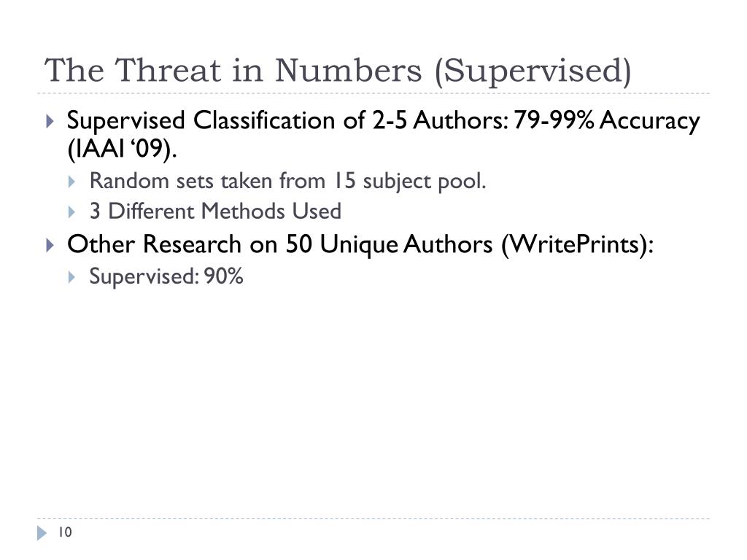Screen dimensions: 747x560
Task: Click the arrow bullet beside 'Other Research on 50'
Action: pos(50,245)
